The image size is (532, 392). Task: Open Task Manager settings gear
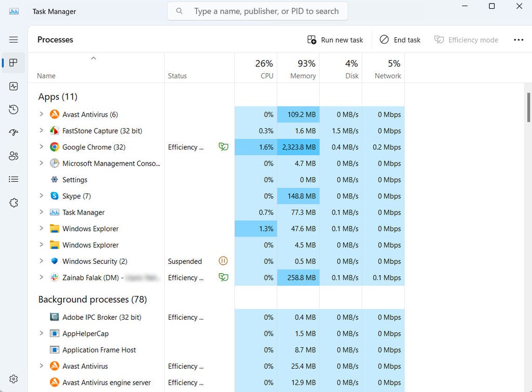(x=14, y=379)
